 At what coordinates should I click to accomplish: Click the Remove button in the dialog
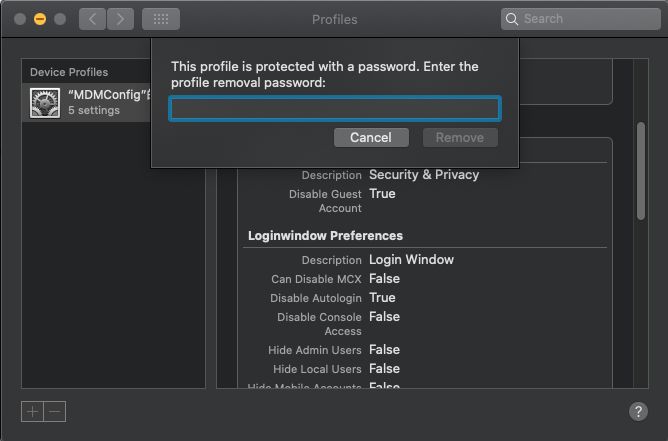click(x=460, y=138)
